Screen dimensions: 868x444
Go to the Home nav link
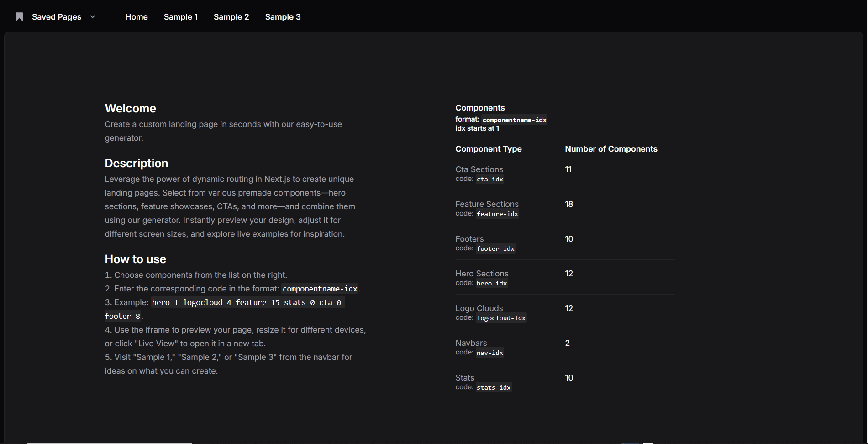tap(137, 17)
